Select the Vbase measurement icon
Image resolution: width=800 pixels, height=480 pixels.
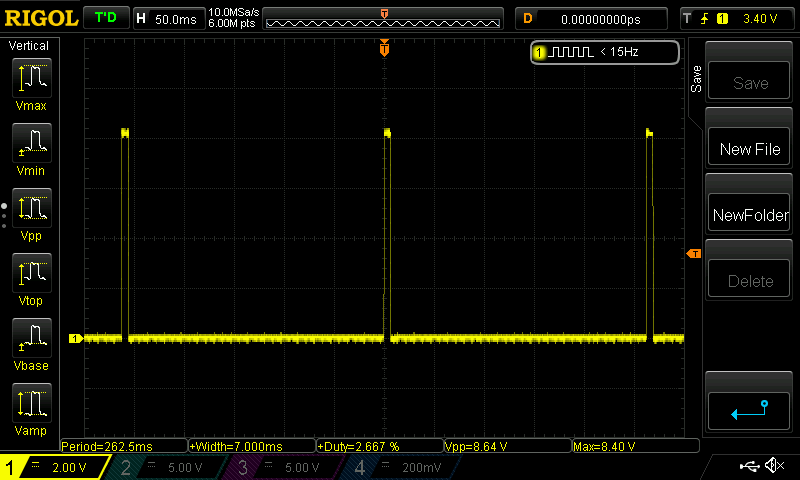click(32, 338)
